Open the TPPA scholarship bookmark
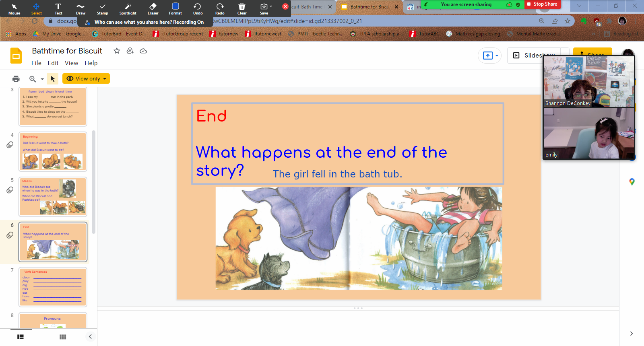The width and height of the screenshot is (644, 346). (377, 34)
